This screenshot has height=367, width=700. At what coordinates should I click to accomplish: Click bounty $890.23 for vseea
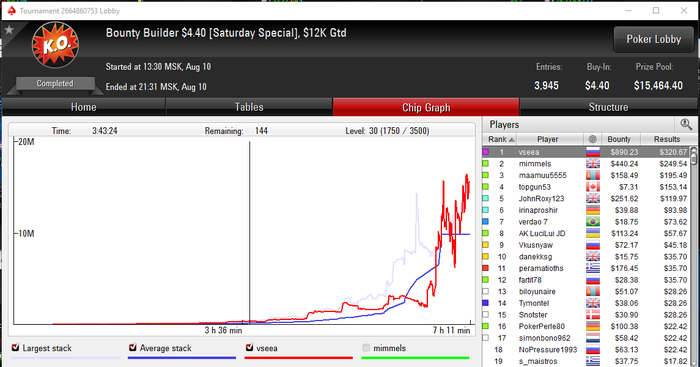coord(625,152)
